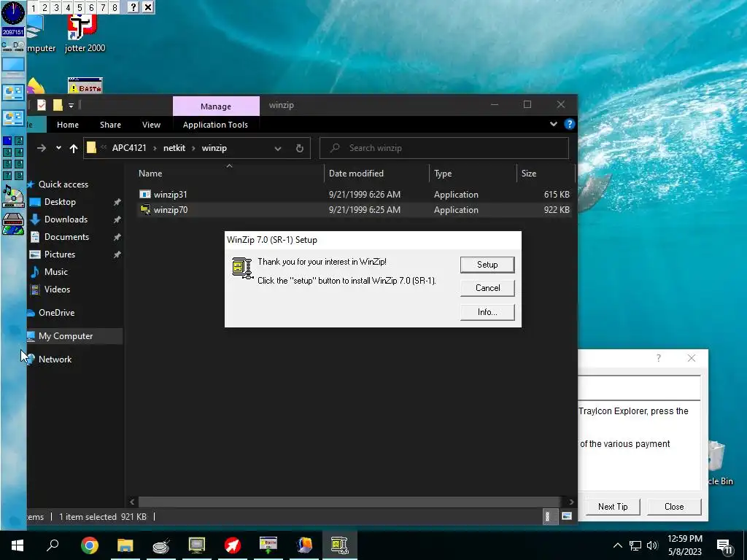747x560 pixels.
Task: Click the ? help button in tips dialog
Action: pyautogui.click(x=659, y=358)
